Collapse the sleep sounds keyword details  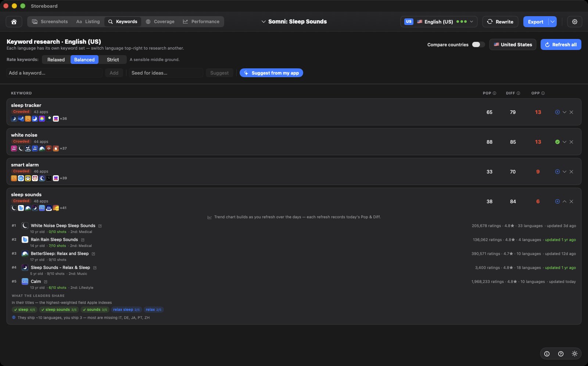click(x=564, y=201)
